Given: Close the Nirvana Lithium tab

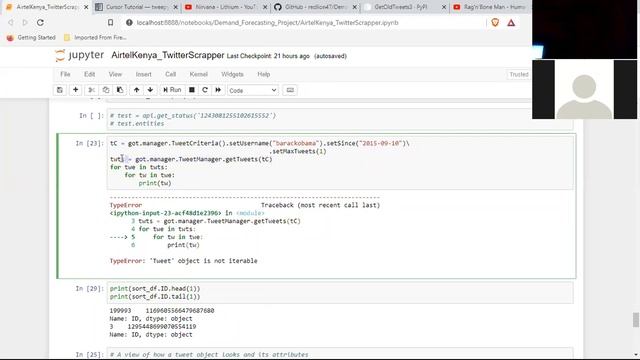Looking at the screenshot, I should point(265,7).
